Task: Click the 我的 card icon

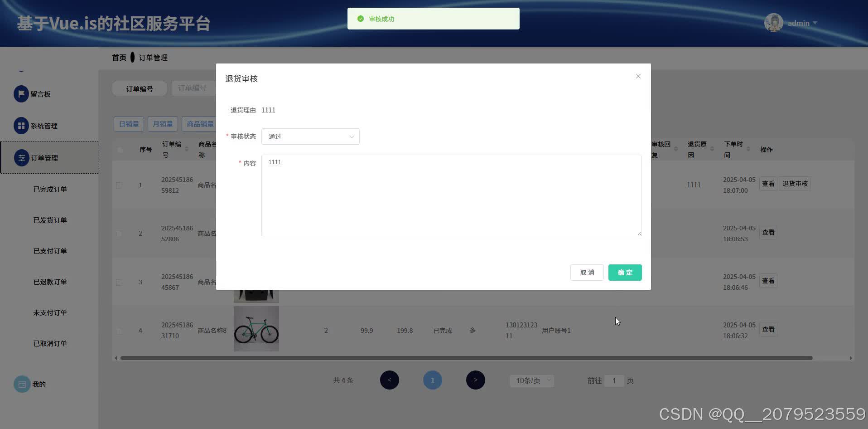Action: tap(22, 384)
